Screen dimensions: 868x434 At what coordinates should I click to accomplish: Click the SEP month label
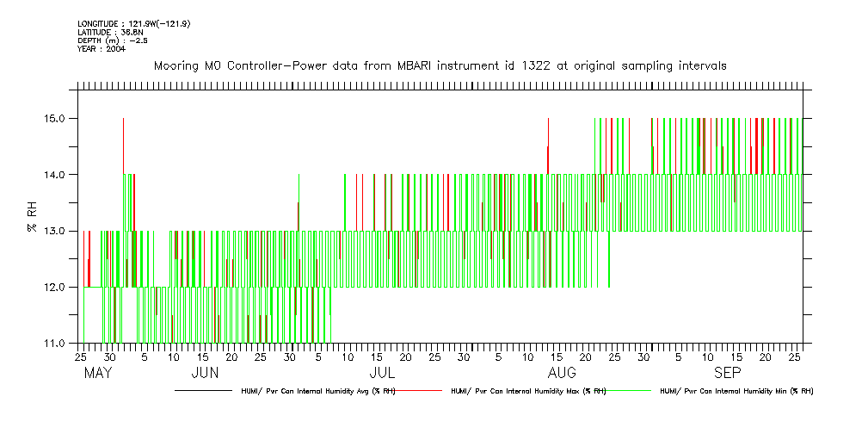click(727, 374)
